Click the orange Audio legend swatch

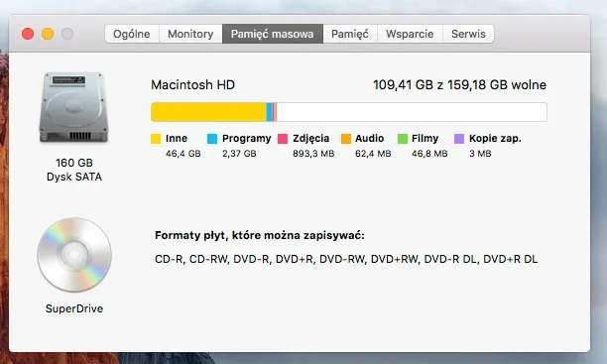pos(346,139)
